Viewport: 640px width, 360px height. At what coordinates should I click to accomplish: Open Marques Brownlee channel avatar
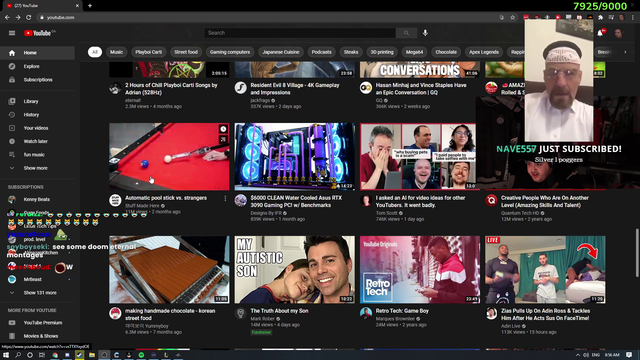click(366, 313)
